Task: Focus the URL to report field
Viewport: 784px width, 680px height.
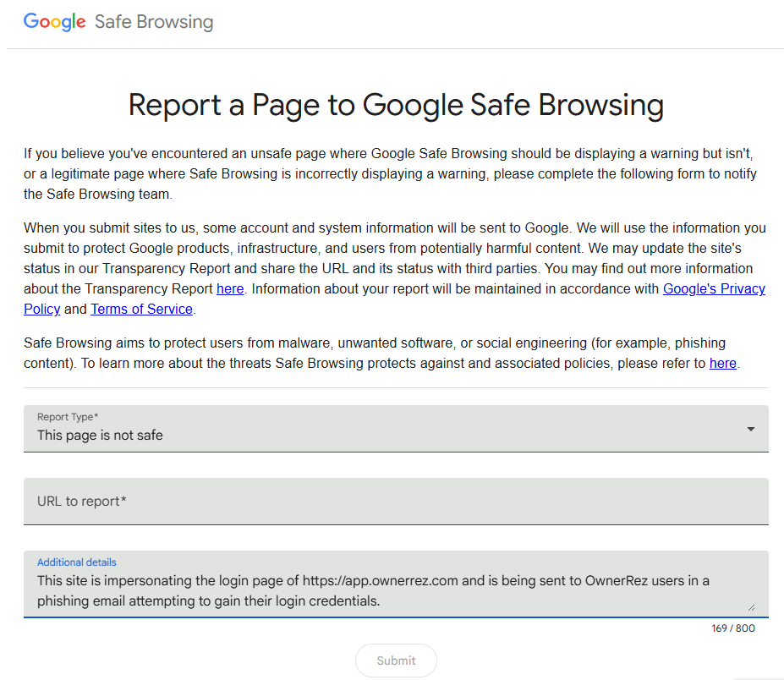Action: pos(396,502)
